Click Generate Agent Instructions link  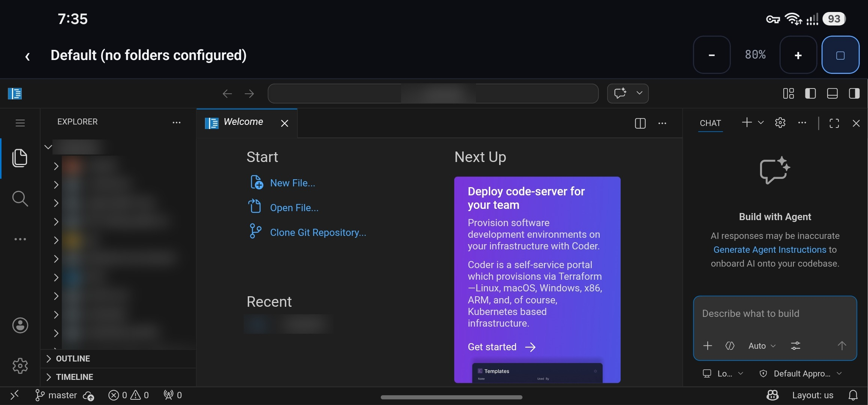(770, 250)
